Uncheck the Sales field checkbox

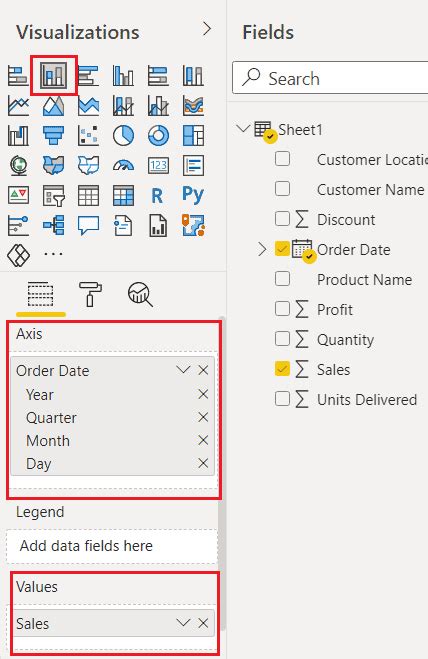[x=282, y=369]
